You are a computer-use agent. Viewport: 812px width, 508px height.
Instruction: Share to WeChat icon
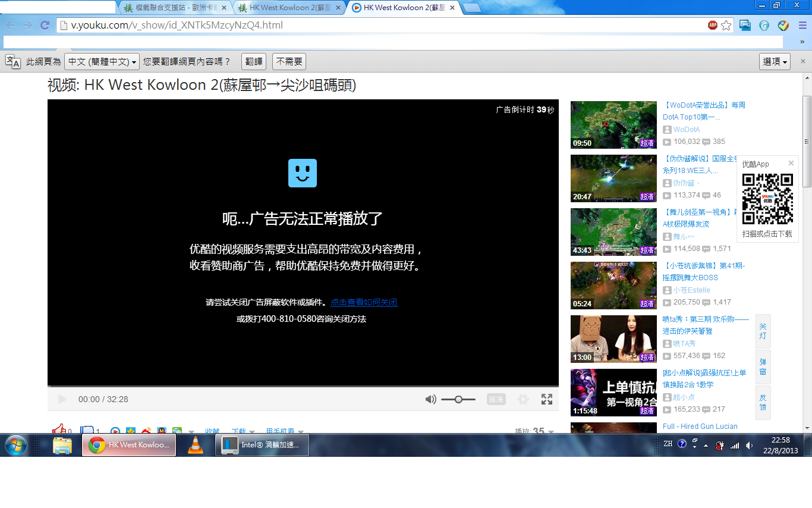177,431
